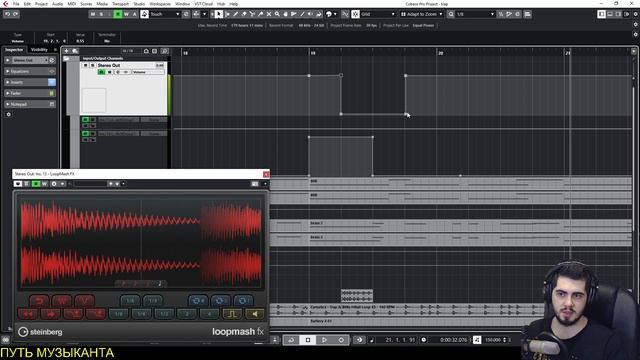Screen dimensions: 640x360
Task: Click LoopMash FX Reverse button
Action: (x=39, y=301)
